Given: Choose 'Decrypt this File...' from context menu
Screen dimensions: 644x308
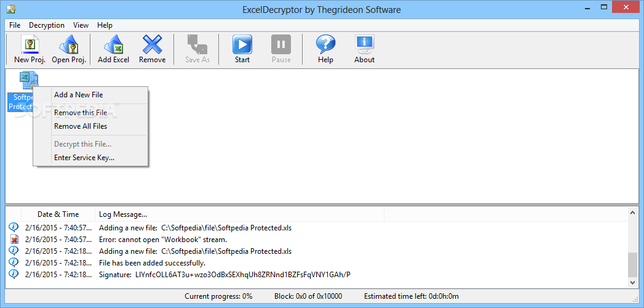Looking at the screenshot, I should (x=90, y=144).
